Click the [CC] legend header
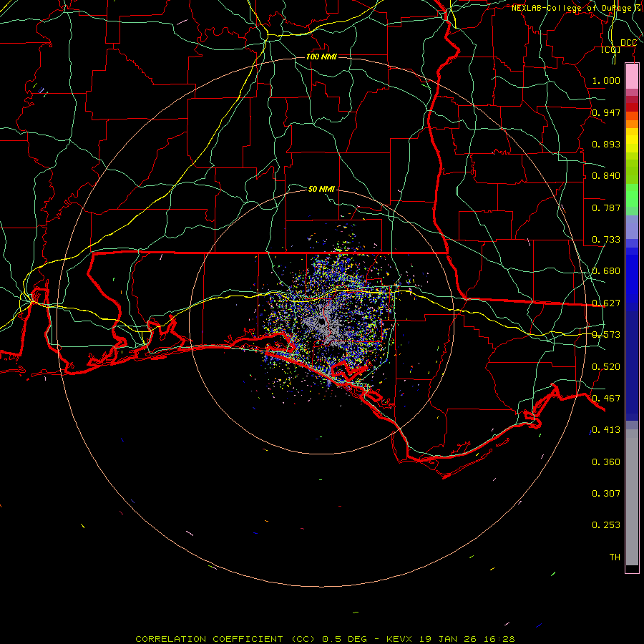The height and width of the screenshot is (644, 644). [611, 49]
